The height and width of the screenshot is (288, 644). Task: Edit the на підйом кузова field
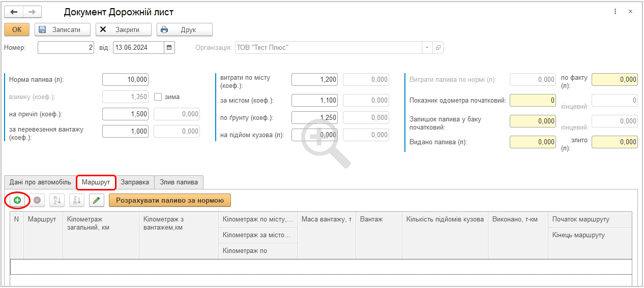pos(314,135)
